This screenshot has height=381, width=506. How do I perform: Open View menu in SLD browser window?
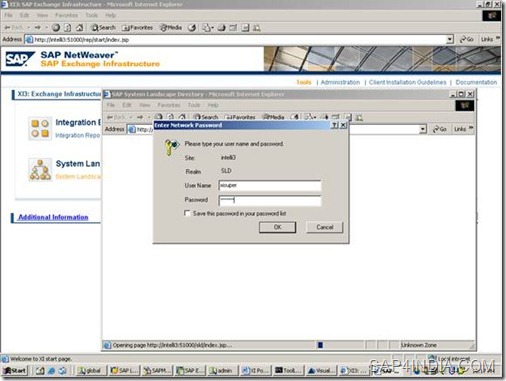tap(144, 105)
